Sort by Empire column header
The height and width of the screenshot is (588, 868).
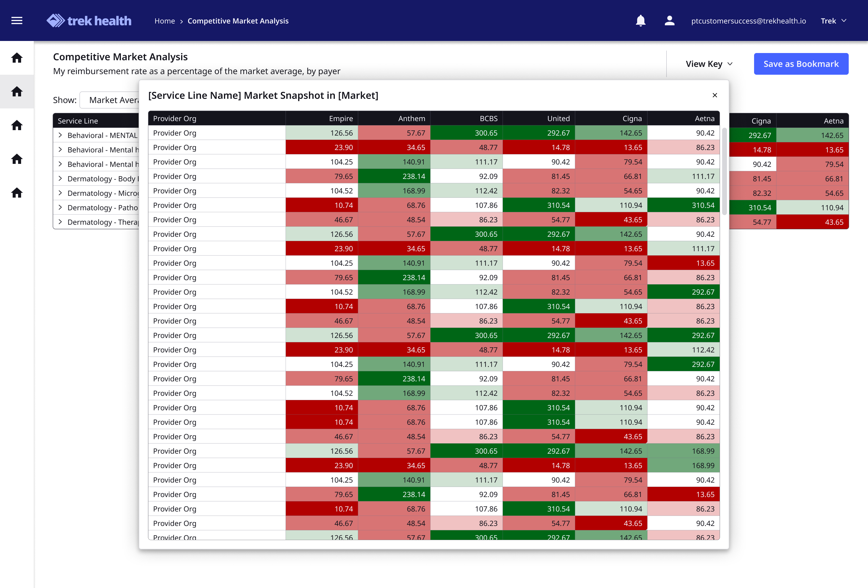(x=322, y=118)
